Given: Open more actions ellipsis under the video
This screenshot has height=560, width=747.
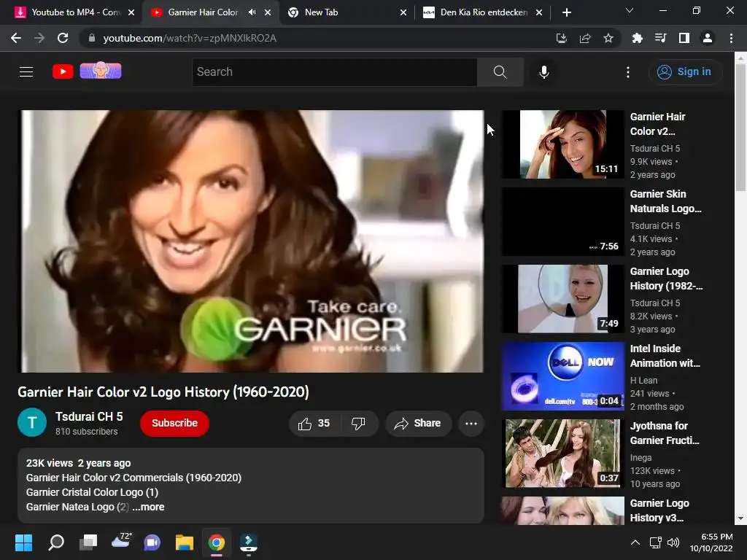Looking at the screenshot, I should click(471, 424).
